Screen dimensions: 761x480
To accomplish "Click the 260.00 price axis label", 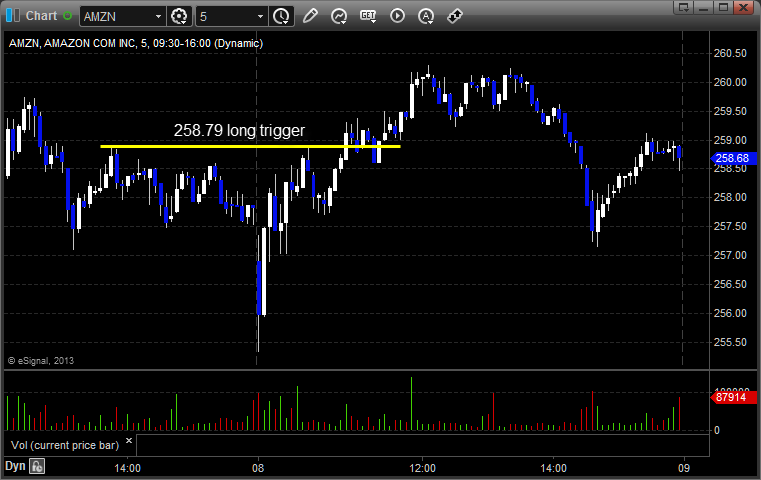I will 730,82.
